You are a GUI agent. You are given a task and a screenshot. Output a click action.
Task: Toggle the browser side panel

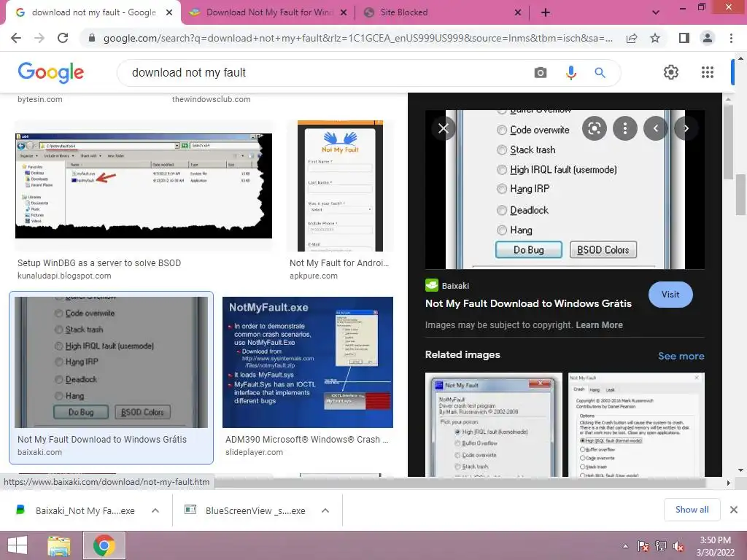(684, 38)
